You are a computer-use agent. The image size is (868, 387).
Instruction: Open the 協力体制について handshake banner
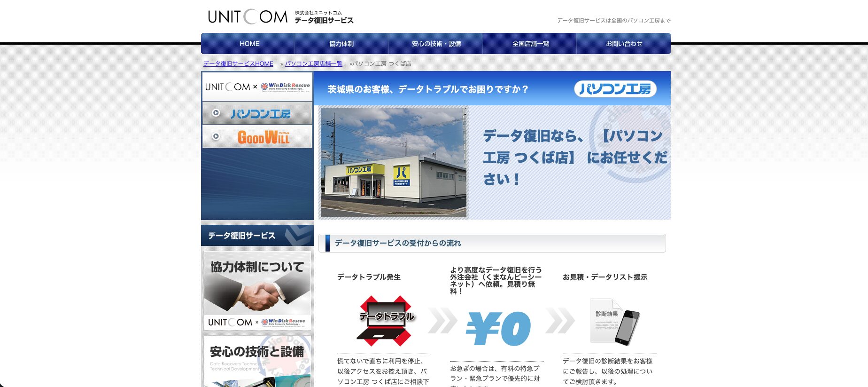point(257,290)
